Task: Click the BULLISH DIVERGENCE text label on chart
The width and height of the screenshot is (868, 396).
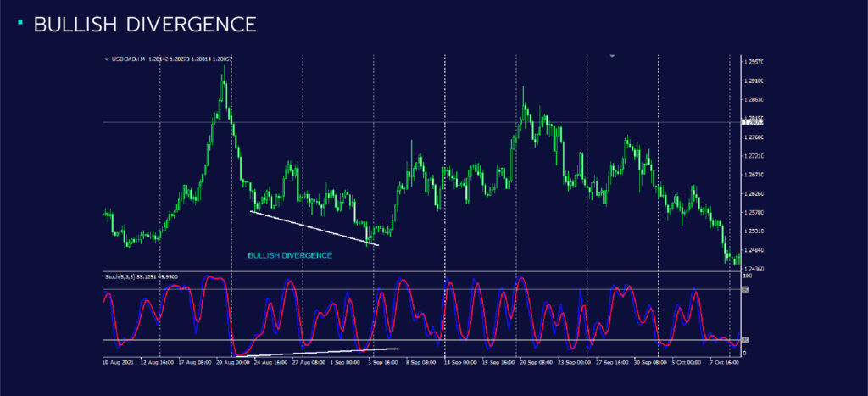Action: tap(289, 255)
